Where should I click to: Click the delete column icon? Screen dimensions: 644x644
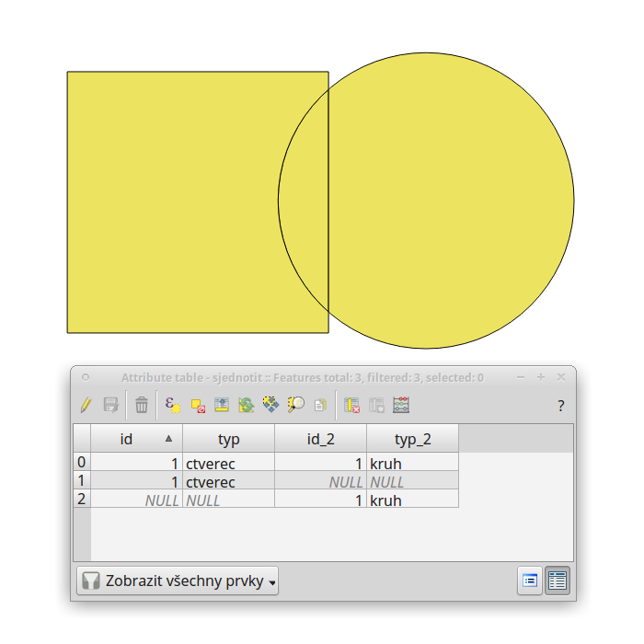point(352,405)
